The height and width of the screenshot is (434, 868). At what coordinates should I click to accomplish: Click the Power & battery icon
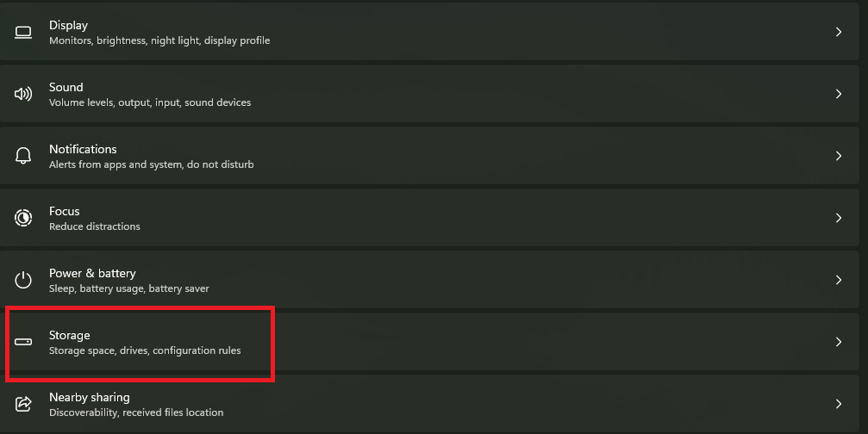click(23, 280)
